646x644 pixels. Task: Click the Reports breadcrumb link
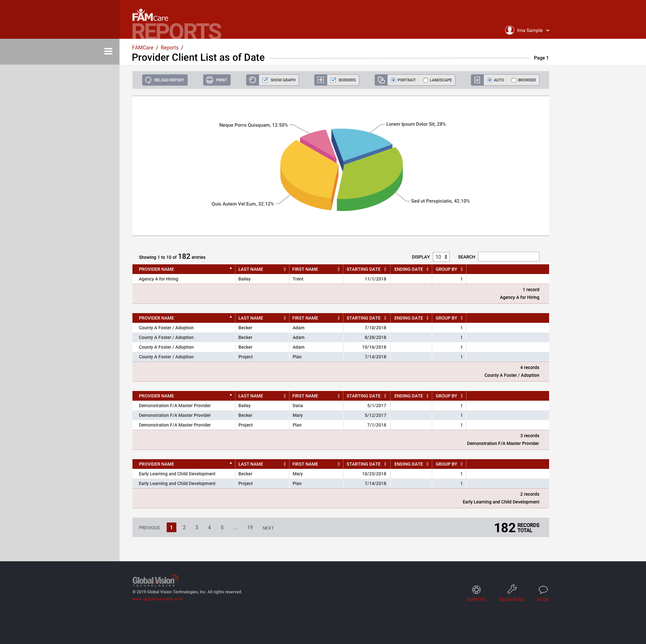170,48
